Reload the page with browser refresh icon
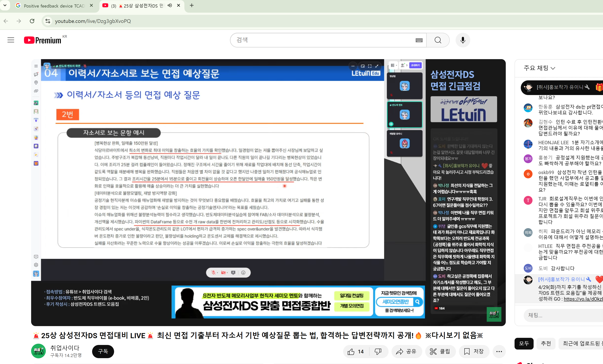This screenshot has height=364, width=603. [x=32, y=21]
